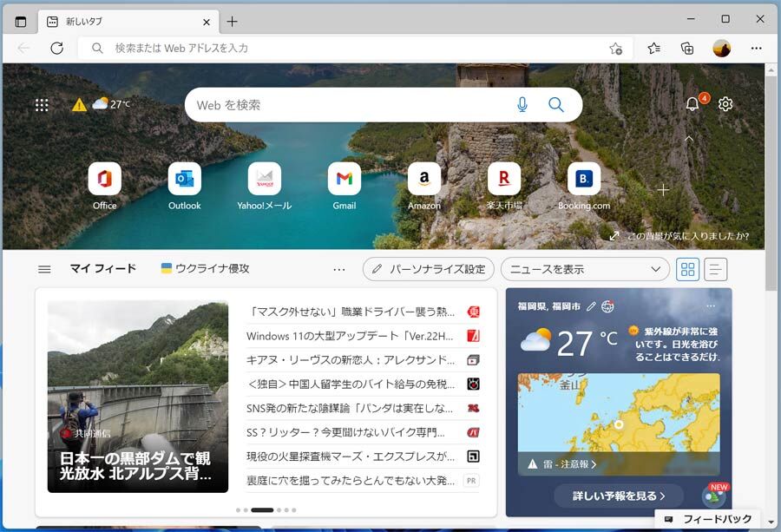Open the feed hamburger menu
The height and width of the screenshot is (532, 781).
[44, 270]
